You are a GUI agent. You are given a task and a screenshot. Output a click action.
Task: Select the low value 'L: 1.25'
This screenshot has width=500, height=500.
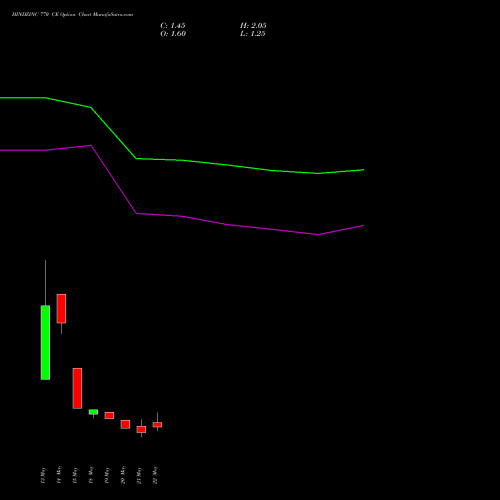pos(253,34)
